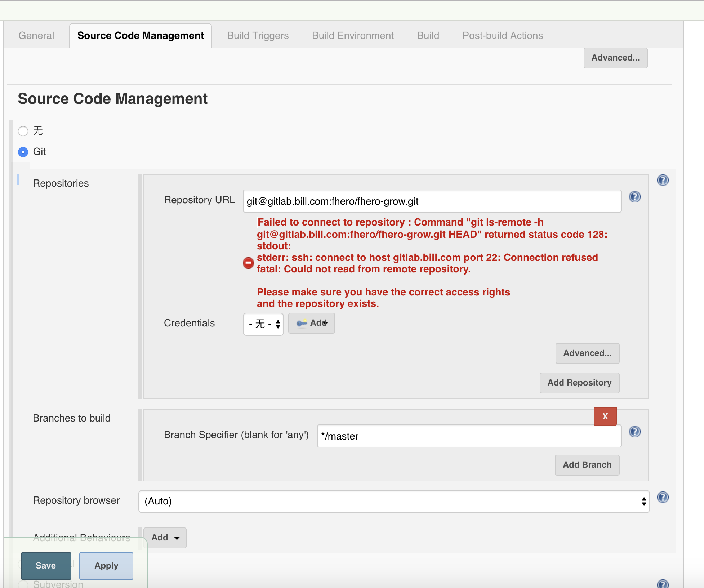Click help icon near Subversion option
The image size is (704, 588).
pyautogui.click(x=663, y=584)
